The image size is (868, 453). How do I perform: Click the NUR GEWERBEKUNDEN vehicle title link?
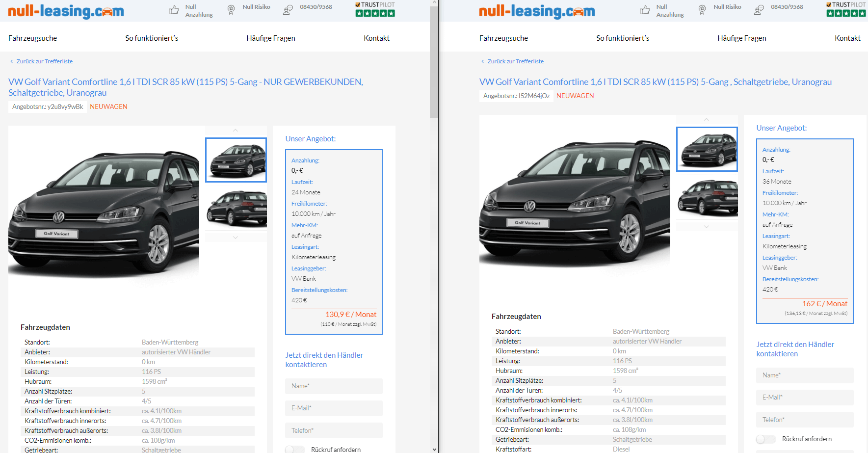(185, 87)
